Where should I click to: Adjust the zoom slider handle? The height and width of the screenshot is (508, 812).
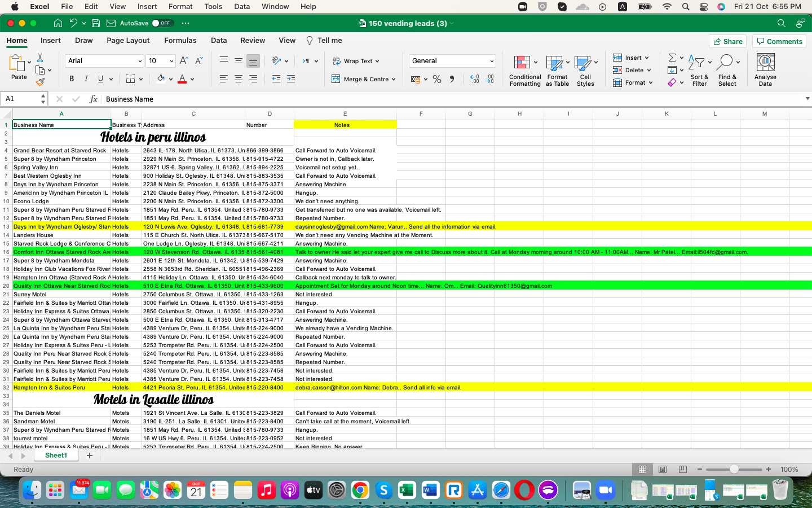(734, 470)
